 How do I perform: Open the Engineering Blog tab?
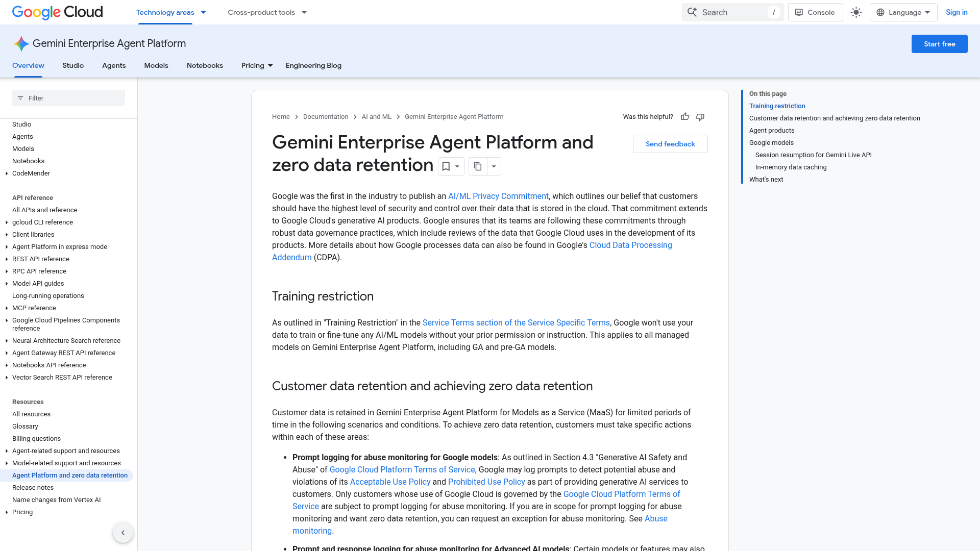313,65
